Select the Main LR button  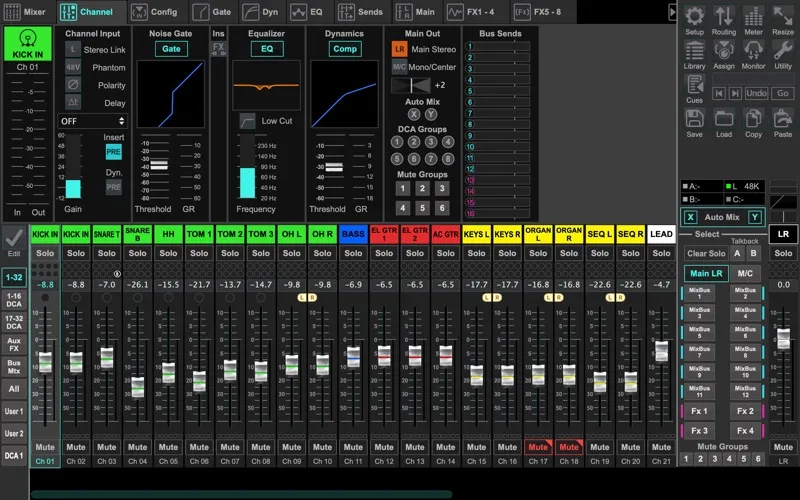click(x=706, y=273)
